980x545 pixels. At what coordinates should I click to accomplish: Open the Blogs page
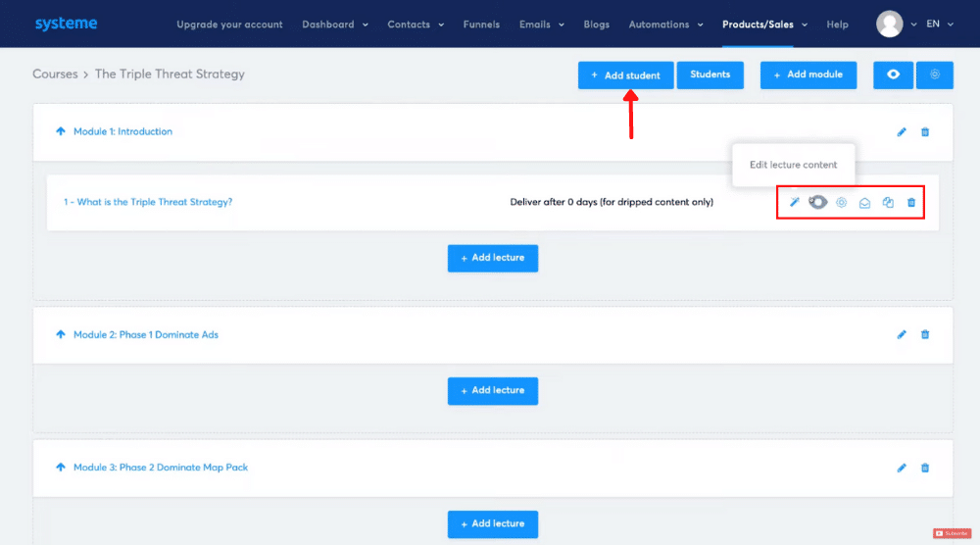pos(596,25)
